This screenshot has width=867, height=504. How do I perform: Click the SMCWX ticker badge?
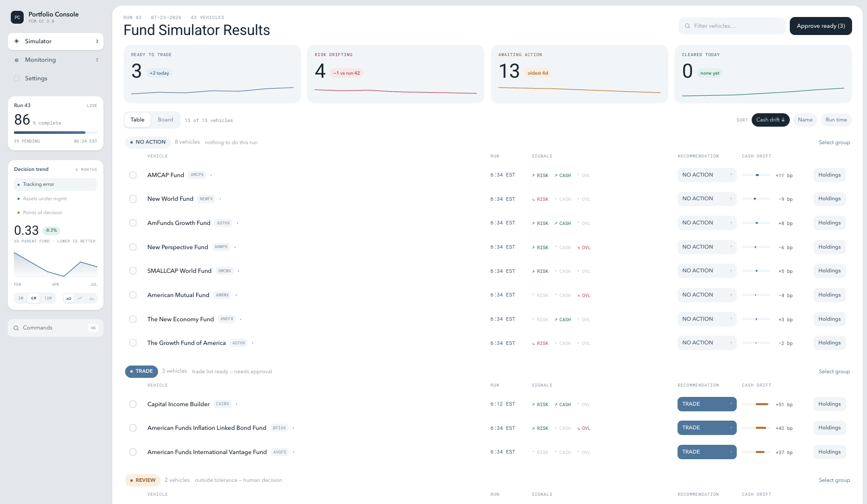click(224, 271)
